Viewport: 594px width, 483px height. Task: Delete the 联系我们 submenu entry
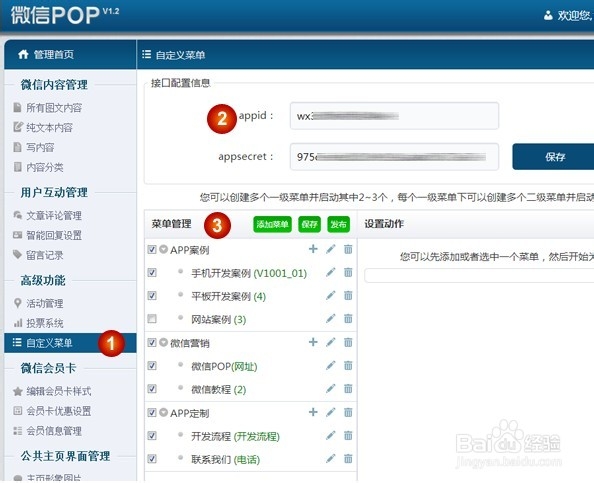(348, 459)
